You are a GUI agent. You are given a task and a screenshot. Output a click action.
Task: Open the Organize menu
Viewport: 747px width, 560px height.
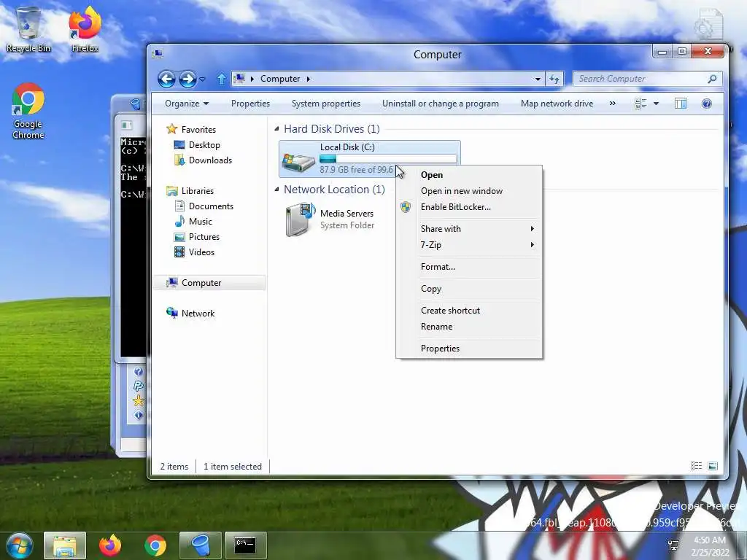coord(187,104)
